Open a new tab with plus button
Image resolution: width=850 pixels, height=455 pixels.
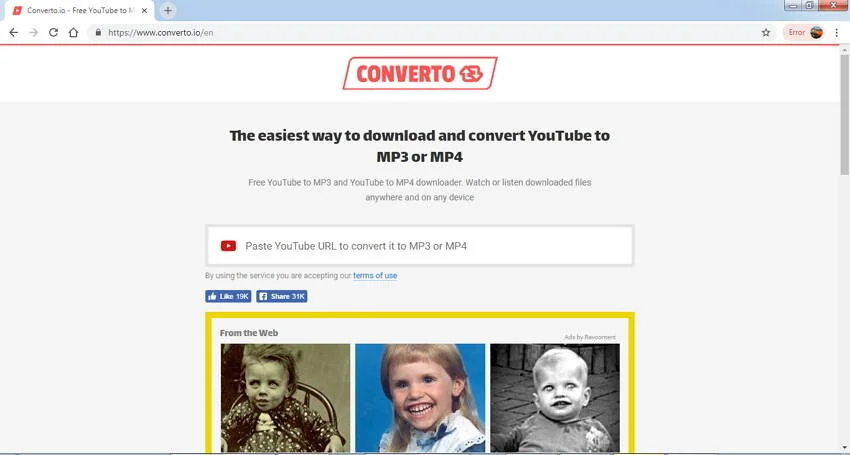tap(168, 10)
